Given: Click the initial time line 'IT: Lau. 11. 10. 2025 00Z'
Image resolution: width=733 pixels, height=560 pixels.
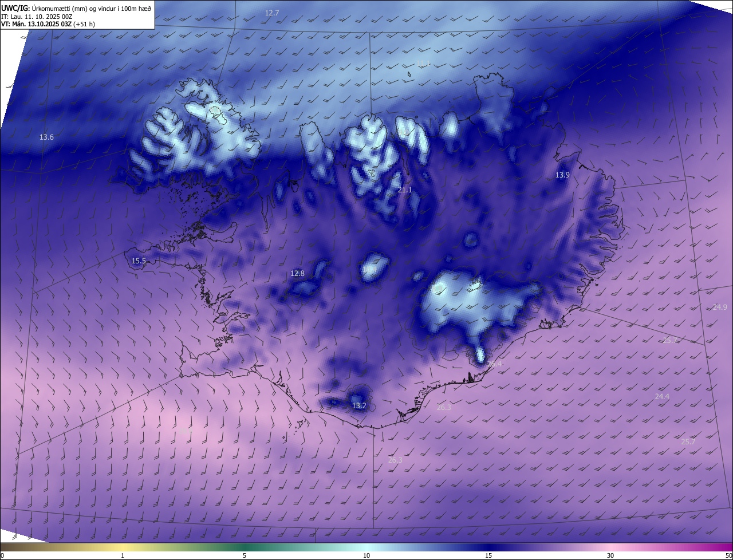Looking at the screenshot, I should (36, 16).
